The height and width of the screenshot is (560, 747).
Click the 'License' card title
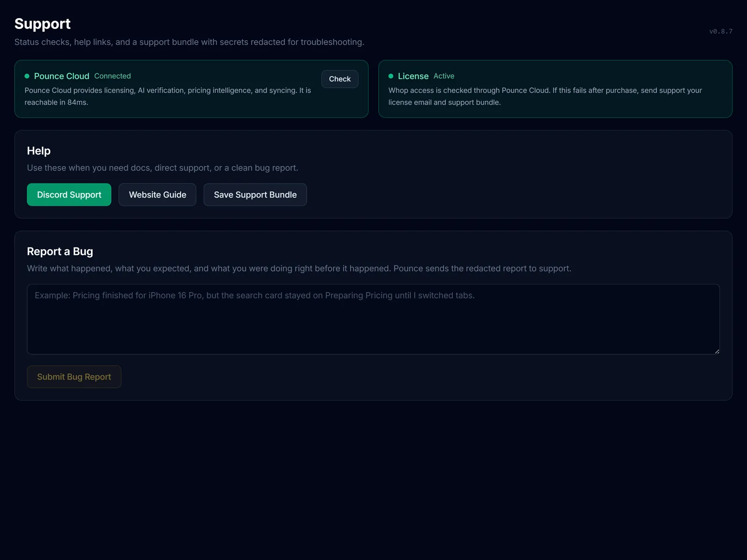[413, 76]
